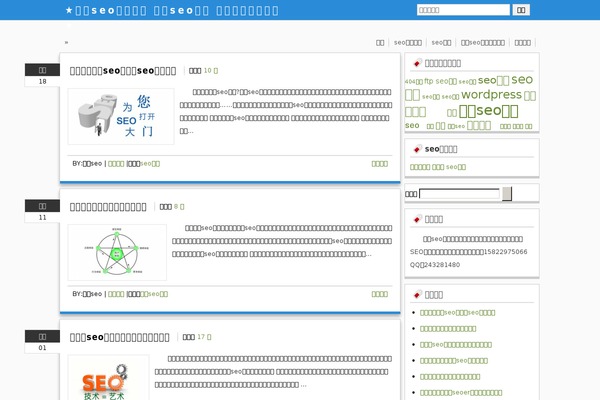Click the red pin icon beside the 'seo' widget heading

click(417, 149)
